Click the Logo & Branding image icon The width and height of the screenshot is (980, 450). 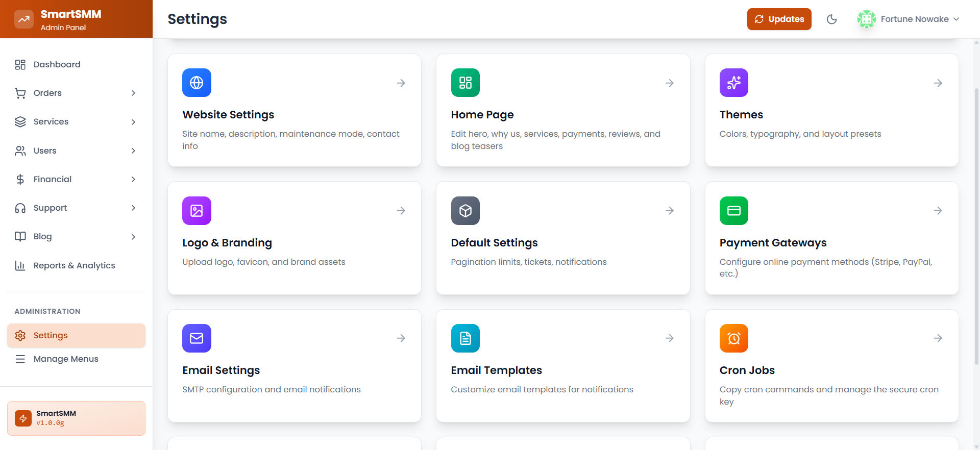(197, 211)
